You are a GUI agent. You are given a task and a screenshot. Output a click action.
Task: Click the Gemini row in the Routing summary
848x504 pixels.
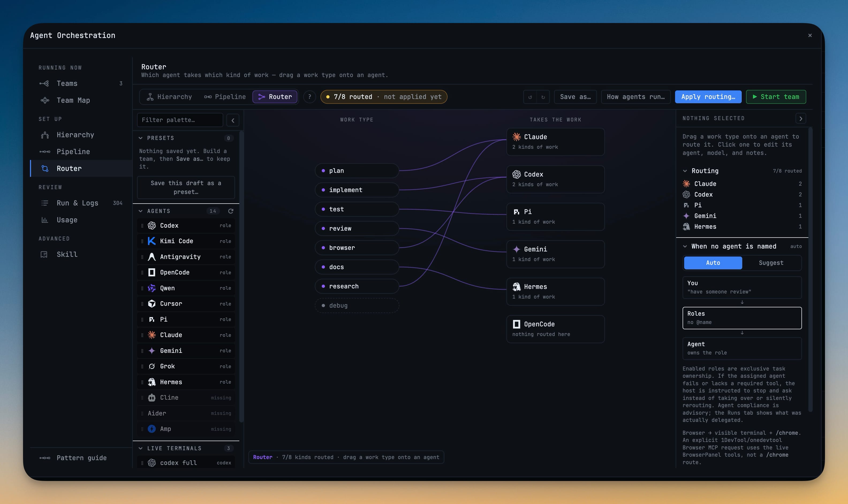click(x=742, y=216)
